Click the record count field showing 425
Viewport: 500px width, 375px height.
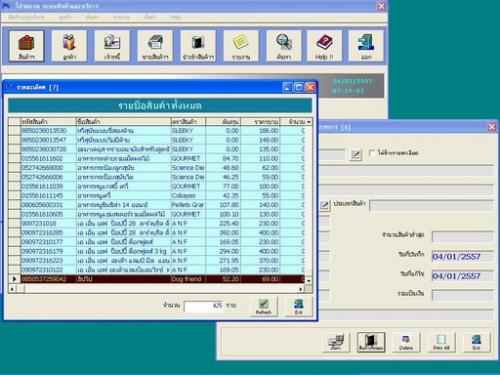coord(204,306)
